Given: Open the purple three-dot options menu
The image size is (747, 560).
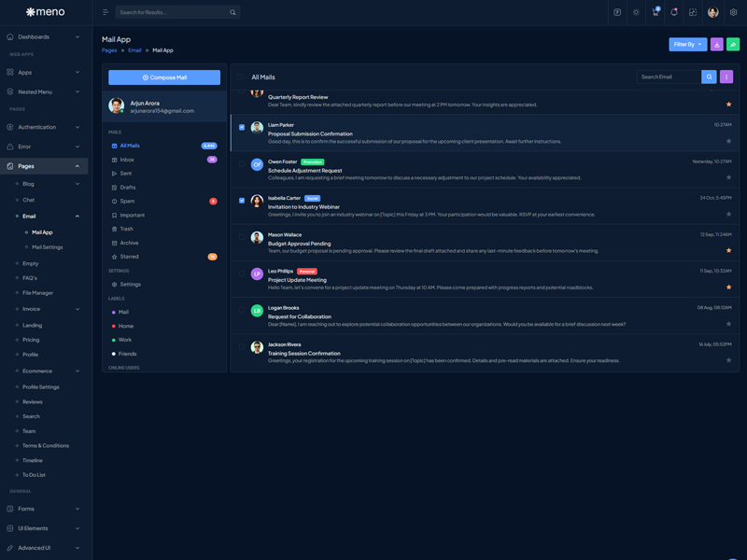Looking at the screenshot, I should coord(726,77).
